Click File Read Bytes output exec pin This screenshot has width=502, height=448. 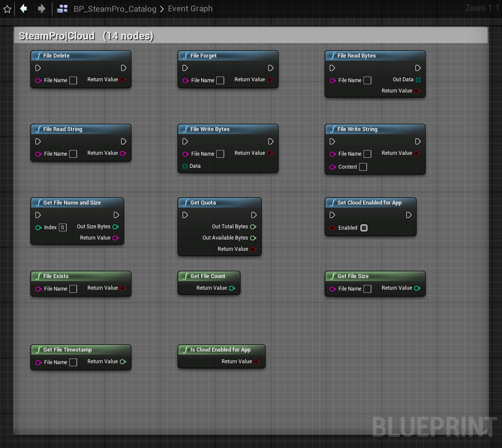pyautogui.click(x=418, y=68)
